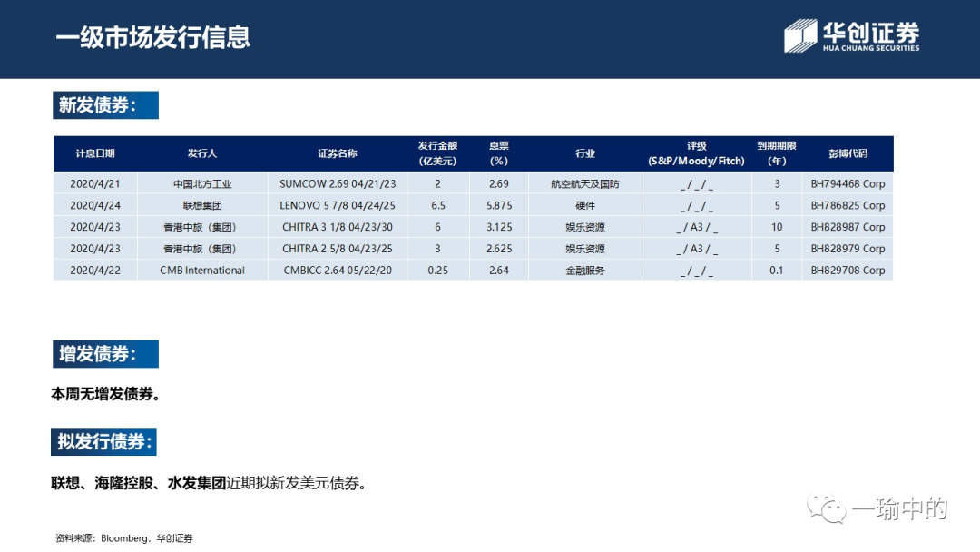Select coupon value 2.625
The image size is (980, 552).
499,248
